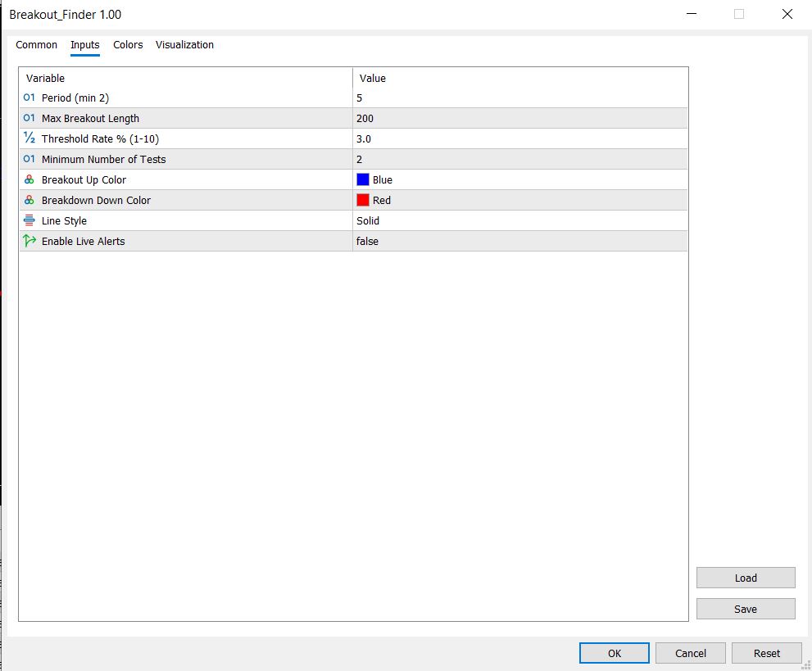
Task: Switch to the Visualization tab
Action: (x=184, y=45)
